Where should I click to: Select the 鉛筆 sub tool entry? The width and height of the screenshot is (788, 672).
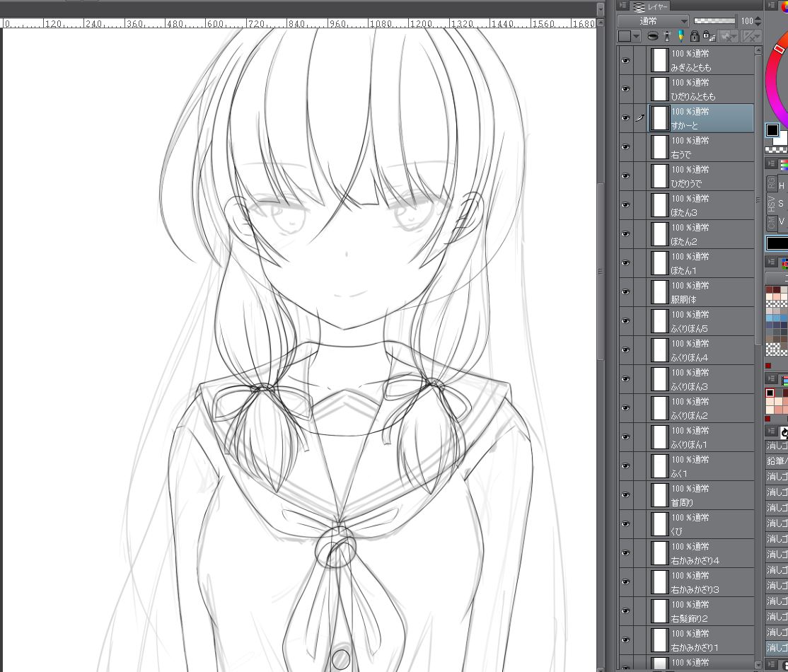pos(777,461)
